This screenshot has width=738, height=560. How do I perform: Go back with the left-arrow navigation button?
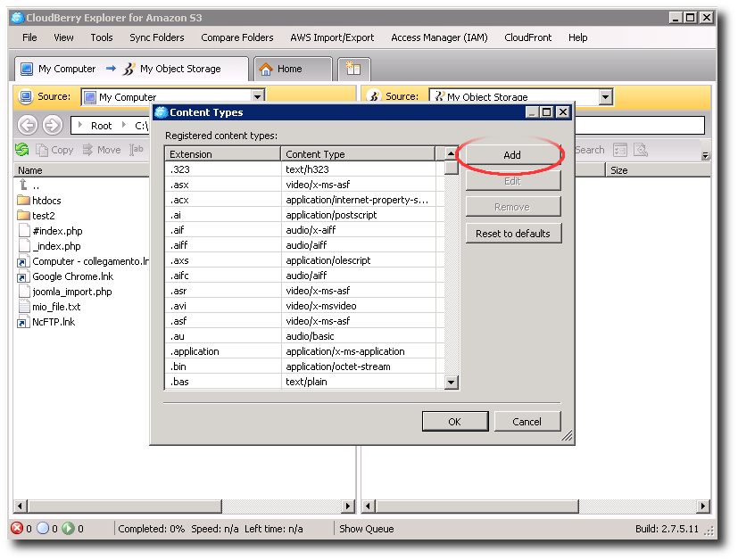click(28, 125)
